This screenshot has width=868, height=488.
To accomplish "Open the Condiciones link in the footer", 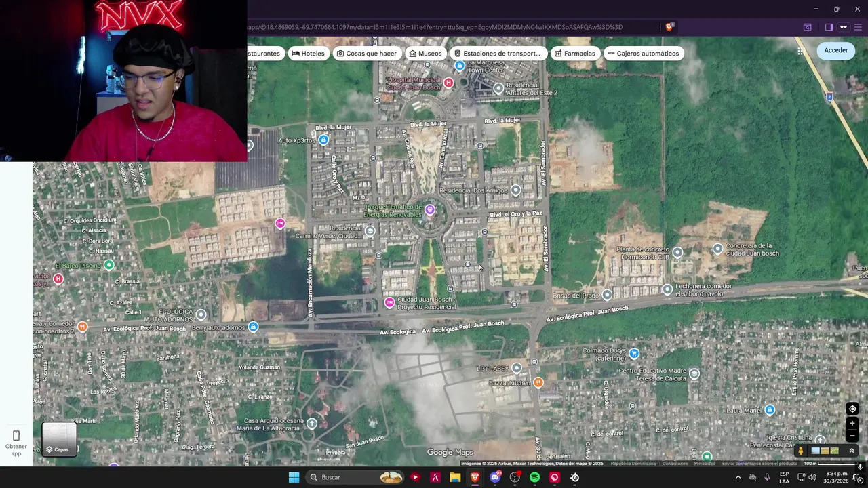I will [x=675, y=464].
